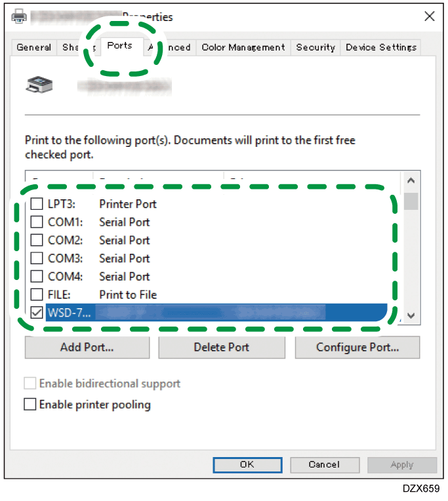
Task: Close the Properties dialog window
Action: [429, 16]
